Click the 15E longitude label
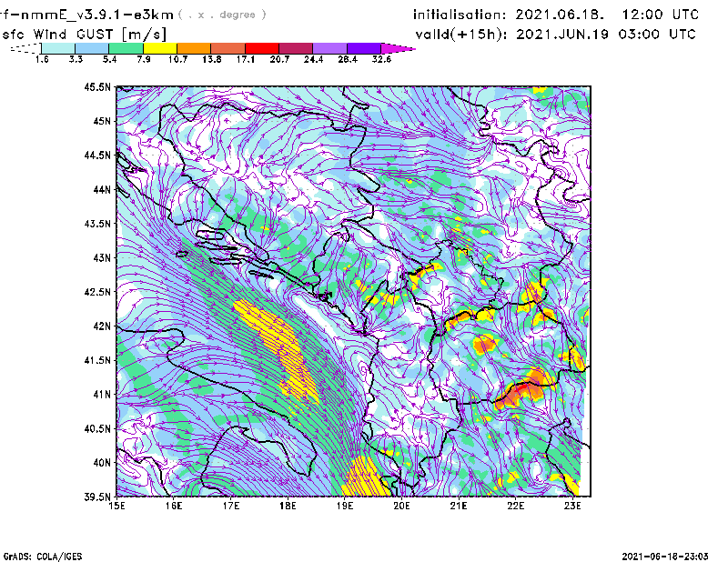 click(x=116, y=506)
